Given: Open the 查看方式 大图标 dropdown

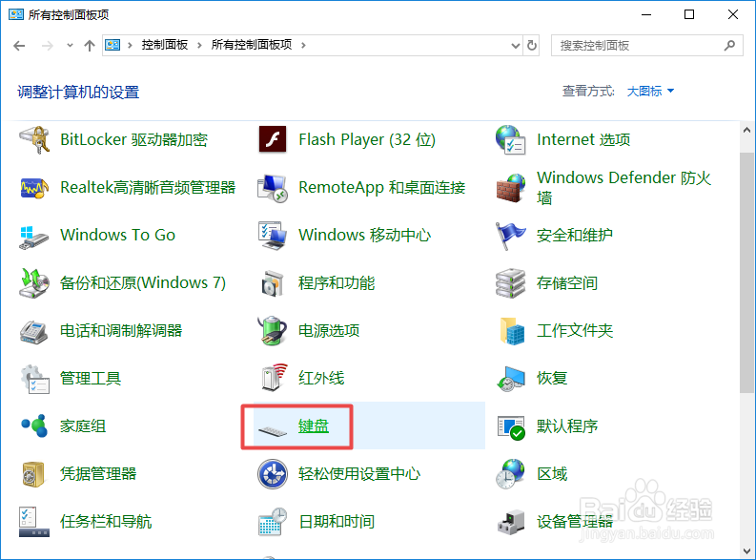Looking at the screenshot, I should 650,92.
